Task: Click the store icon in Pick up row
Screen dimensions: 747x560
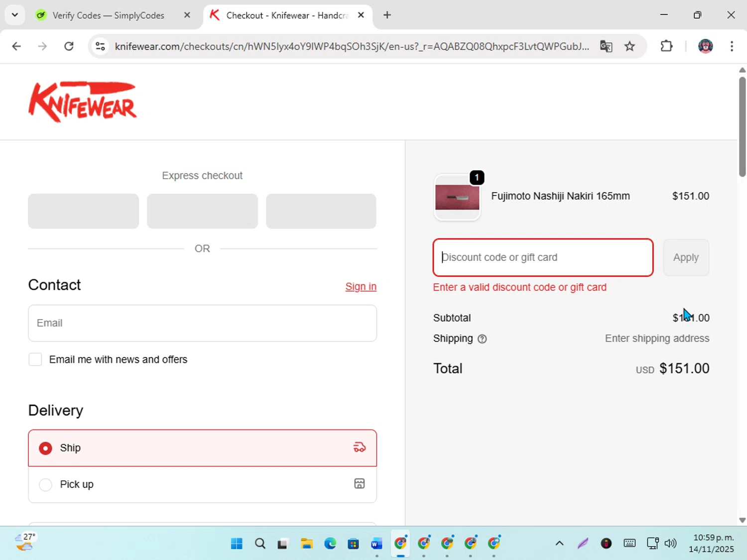Action: click(360, 484)
